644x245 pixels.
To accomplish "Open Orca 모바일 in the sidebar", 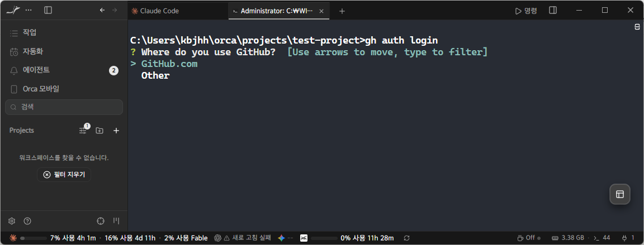I will click(64, 89).
